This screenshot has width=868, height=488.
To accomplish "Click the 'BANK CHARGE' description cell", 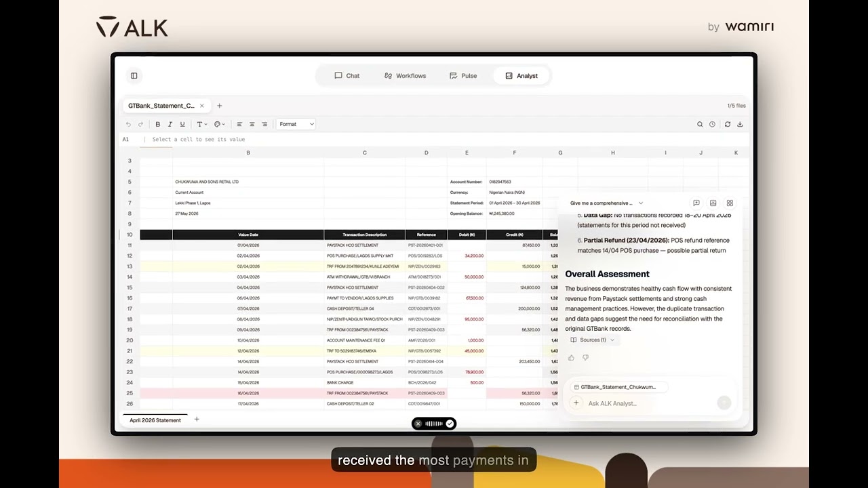I will tap(365, 382).
